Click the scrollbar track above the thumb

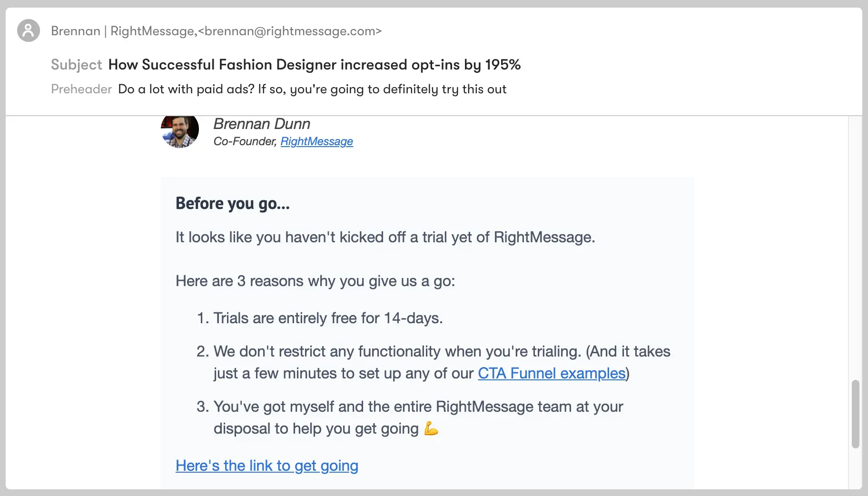pyautogui.click(x=856, y=248)
